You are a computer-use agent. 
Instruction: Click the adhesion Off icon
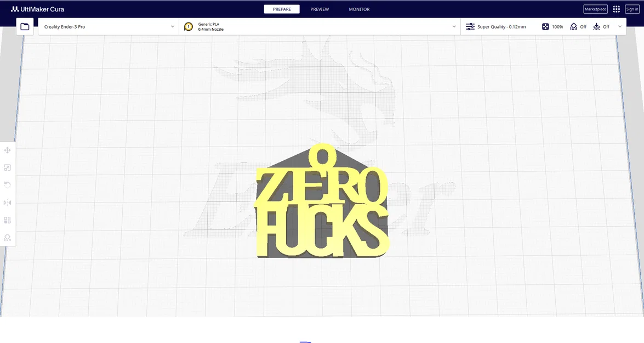click(596, 27)
